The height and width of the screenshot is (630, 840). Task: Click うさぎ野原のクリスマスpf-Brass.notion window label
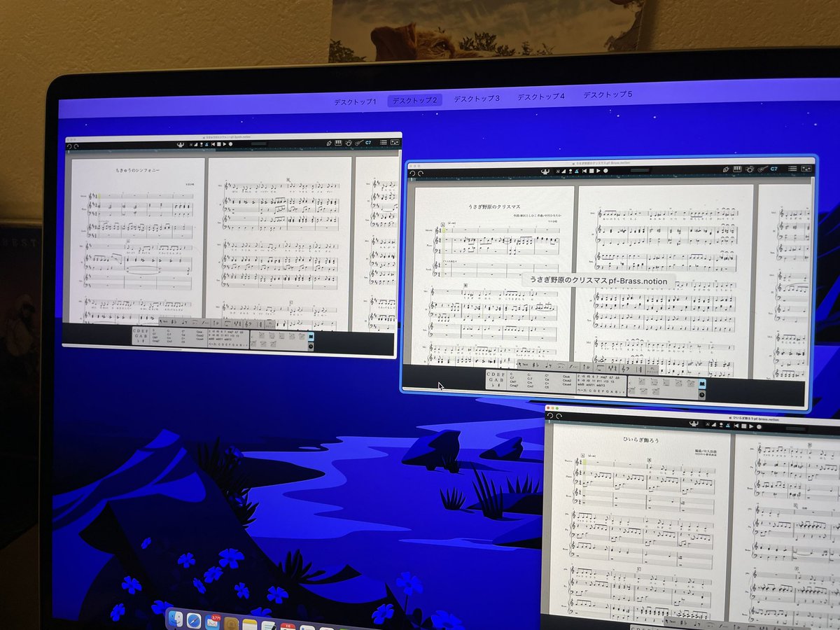597,281
